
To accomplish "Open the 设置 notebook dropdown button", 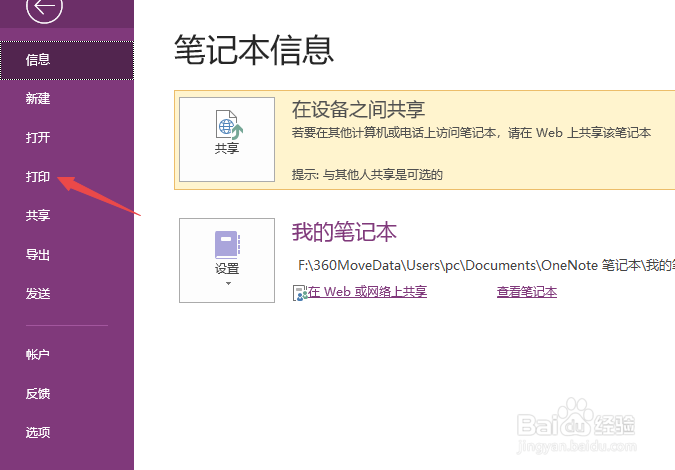I will click(227, 260).
